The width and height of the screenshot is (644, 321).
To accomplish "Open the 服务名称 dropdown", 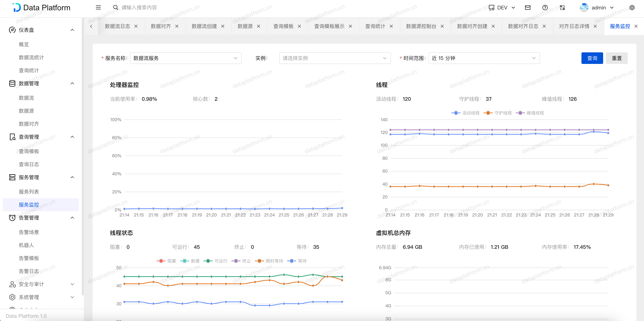I will [185, 58].
